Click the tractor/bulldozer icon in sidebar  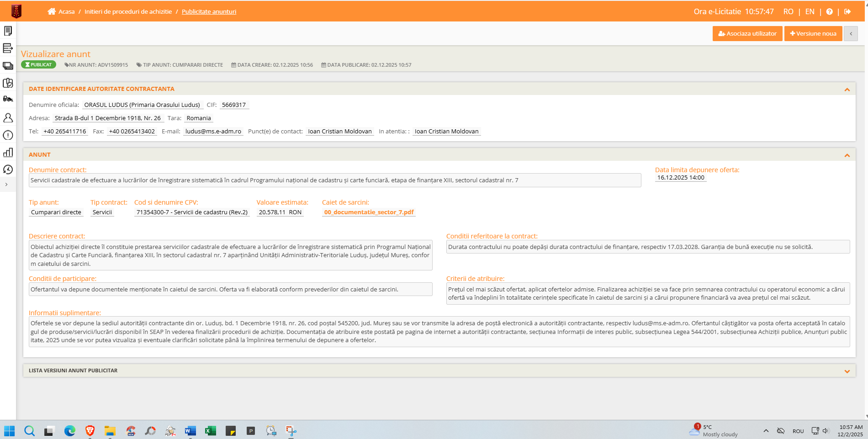pyautogui.click(x=8, y=99)
